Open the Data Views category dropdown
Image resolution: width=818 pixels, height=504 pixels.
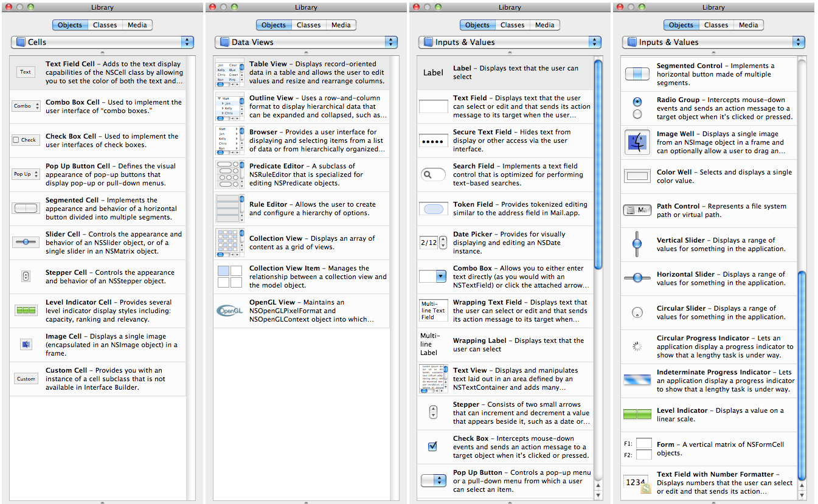pos(306,43)
